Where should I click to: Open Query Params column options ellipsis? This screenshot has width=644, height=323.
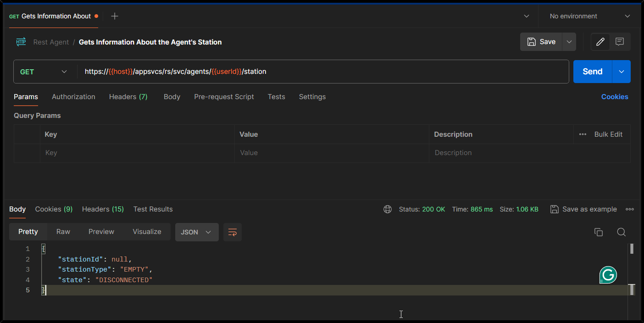tap(583, 134)
